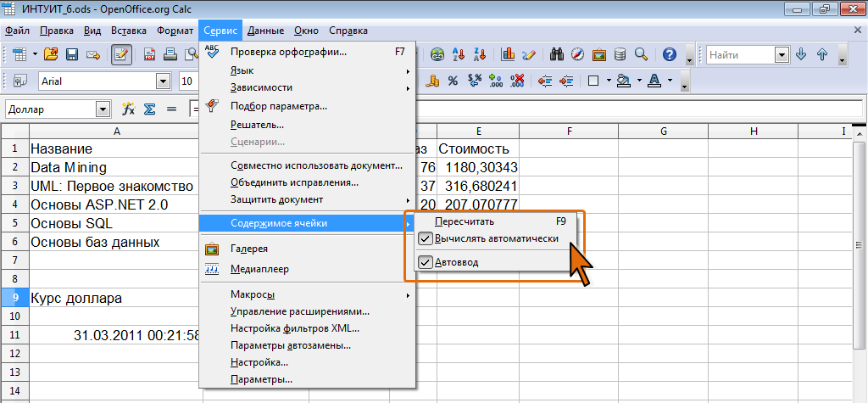
Task: Apply the Background Color paint bucket
Action: [x=625, y=81]
